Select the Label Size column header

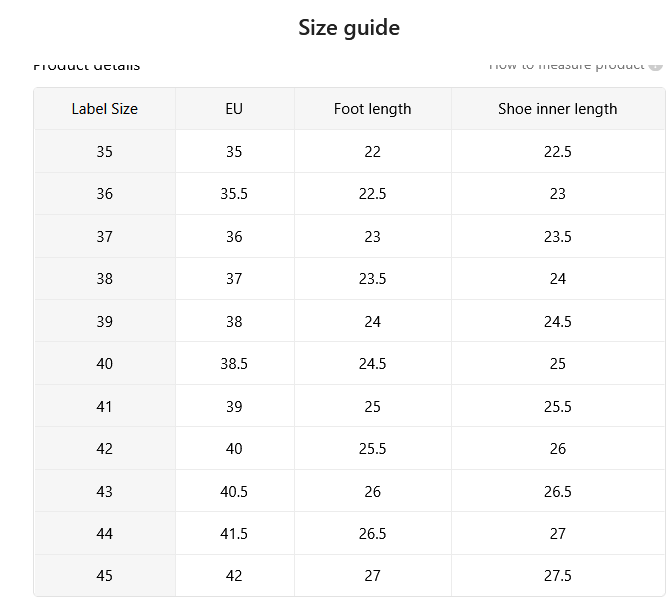coord(105,109)
